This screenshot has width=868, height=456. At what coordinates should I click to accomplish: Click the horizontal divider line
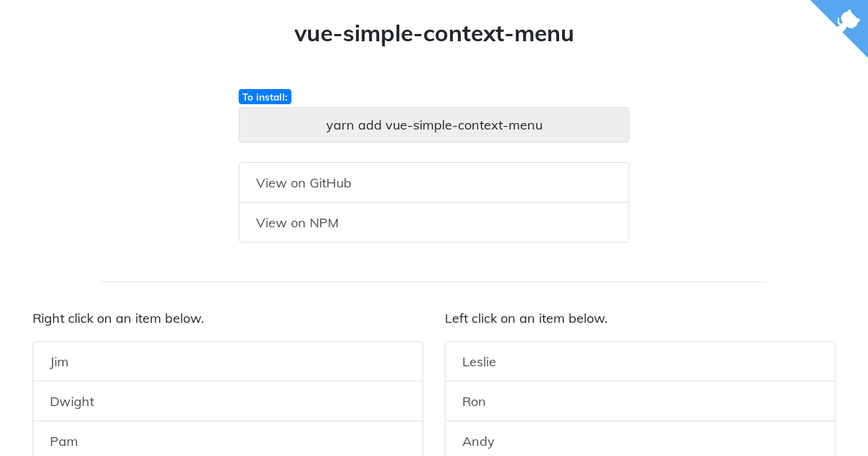point(434,282)
